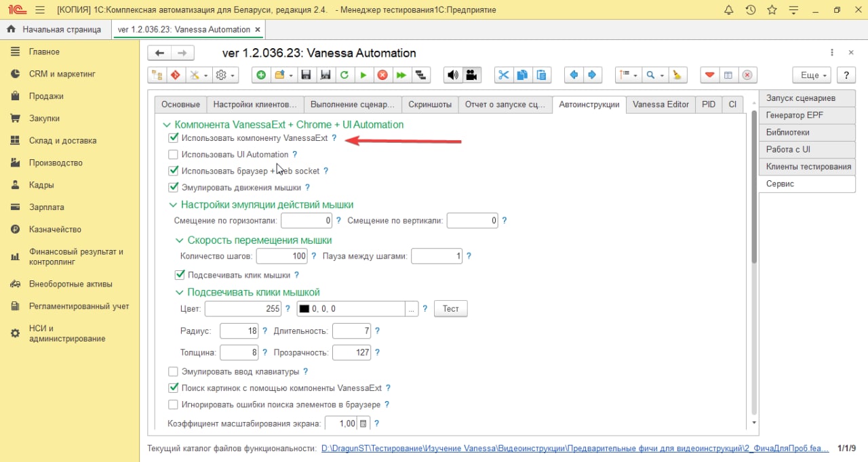
Task: Collapse Компонента VanessaExt + Chrome + UI Automation group
Action: (167, 125)
